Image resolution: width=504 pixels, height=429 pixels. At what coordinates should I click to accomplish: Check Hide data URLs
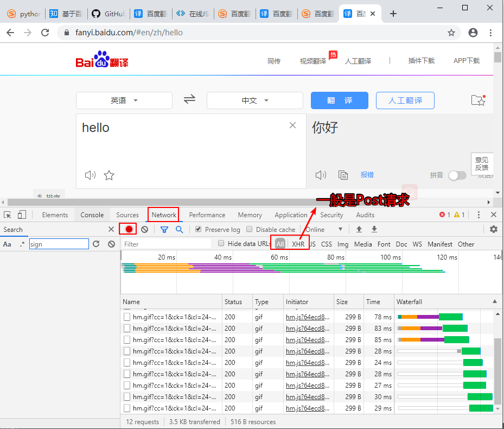point(221,243)
